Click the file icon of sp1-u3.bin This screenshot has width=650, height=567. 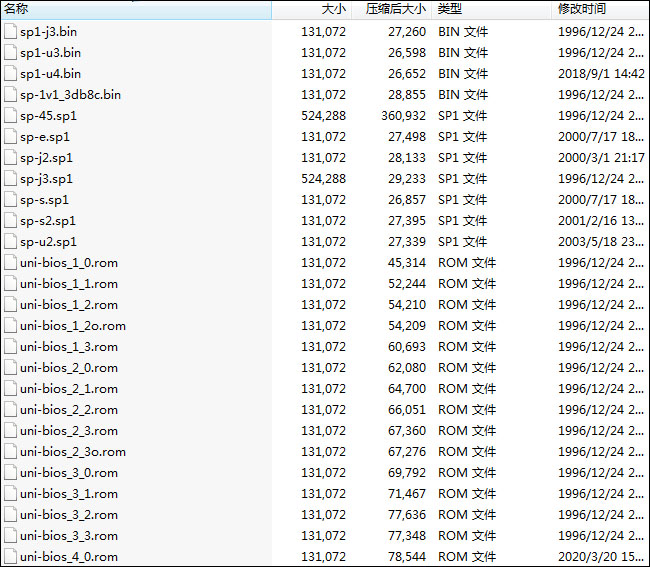click(10, 53)
